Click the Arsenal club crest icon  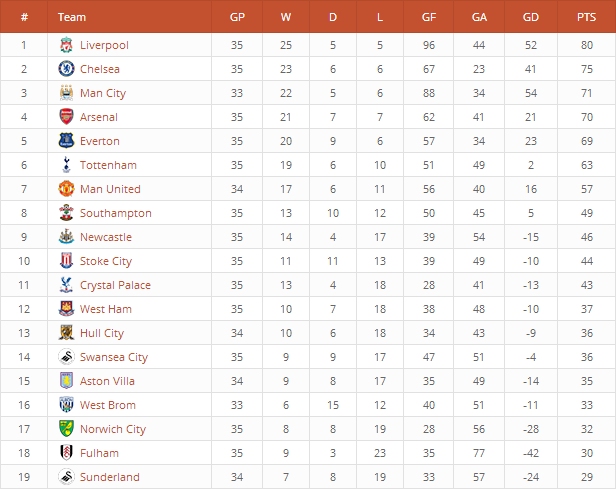click(x=66, y=117)
